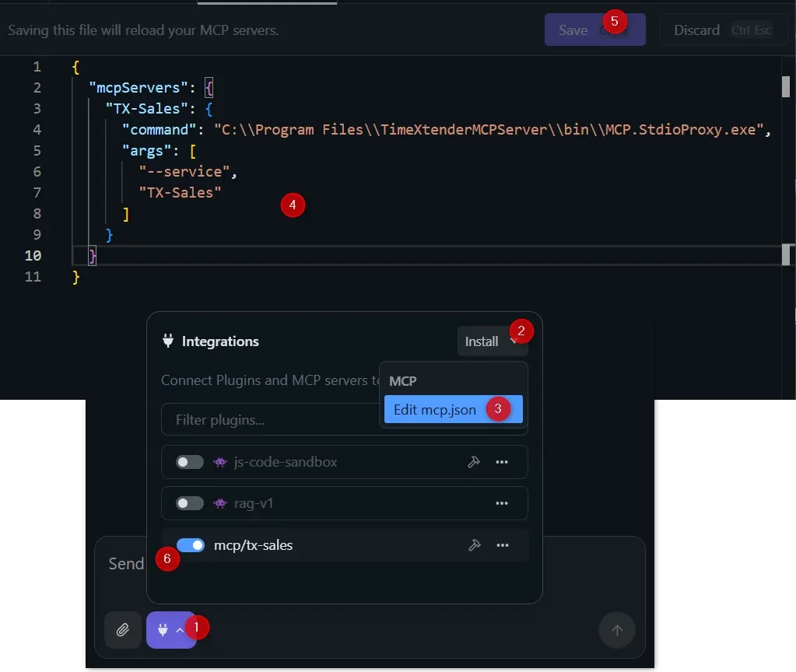
Task: Click the mcp/tx-sales plugin name
Action: 254,545
